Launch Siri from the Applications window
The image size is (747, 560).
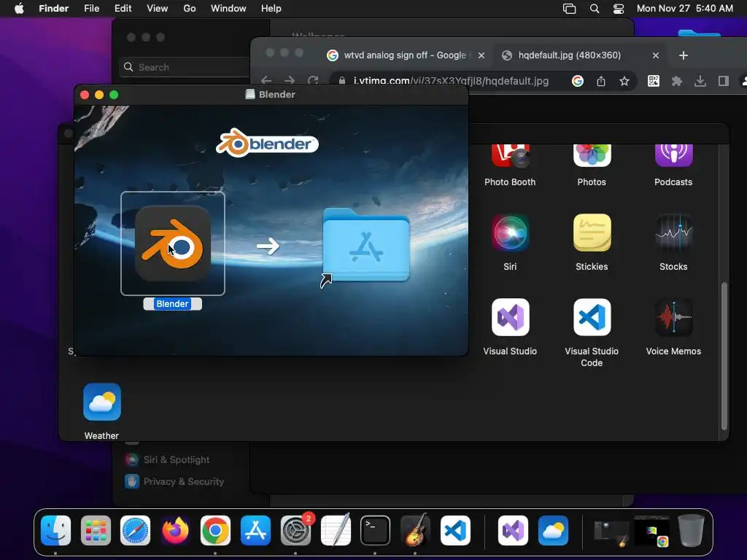coord(510,233)
